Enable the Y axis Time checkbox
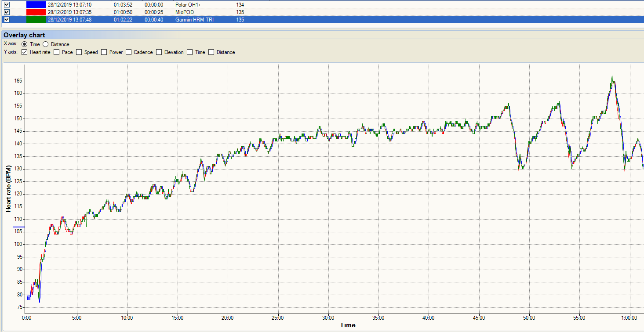Viewport: 644px width, 332px height. point(190,52)
